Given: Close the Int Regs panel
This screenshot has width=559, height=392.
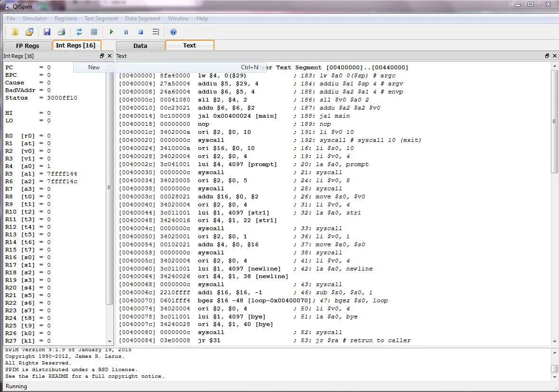Looking at the screenshot, I should [x=110, y=56].
